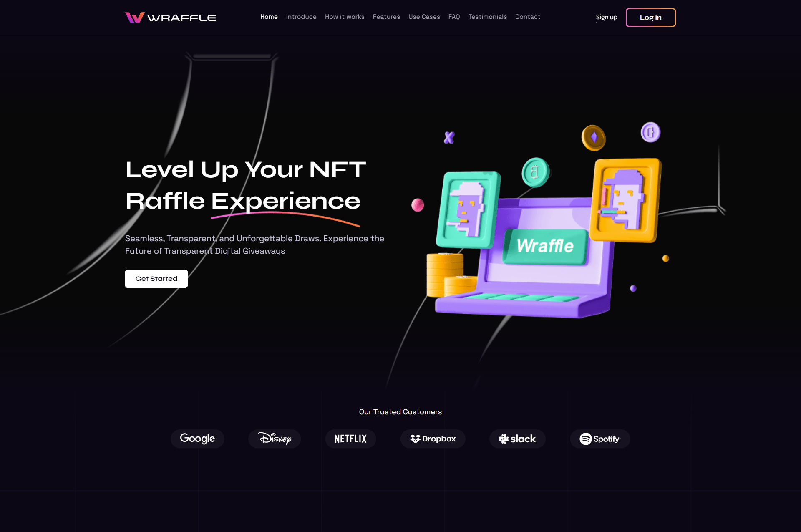Select the FAQ menu item

point(454,17)
